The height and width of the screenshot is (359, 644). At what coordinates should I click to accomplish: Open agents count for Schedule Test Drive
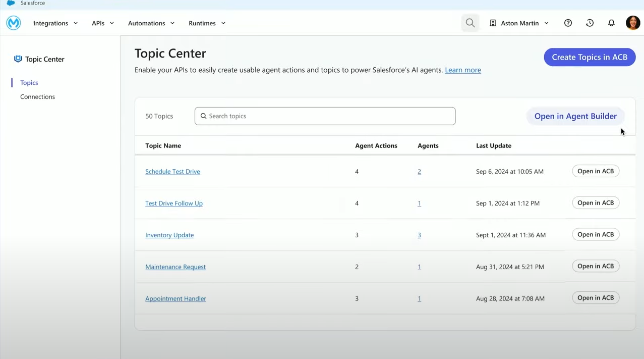[419, 172]
